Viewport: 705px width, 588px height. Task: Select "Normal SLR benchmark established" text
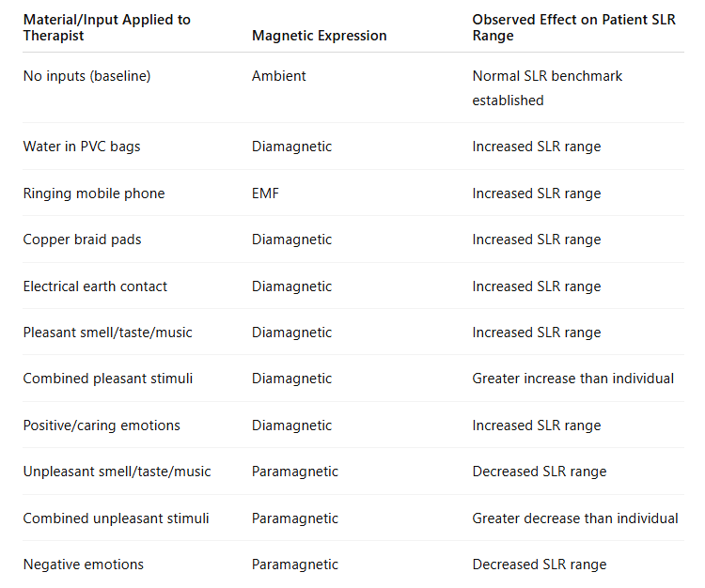point(547,87)
